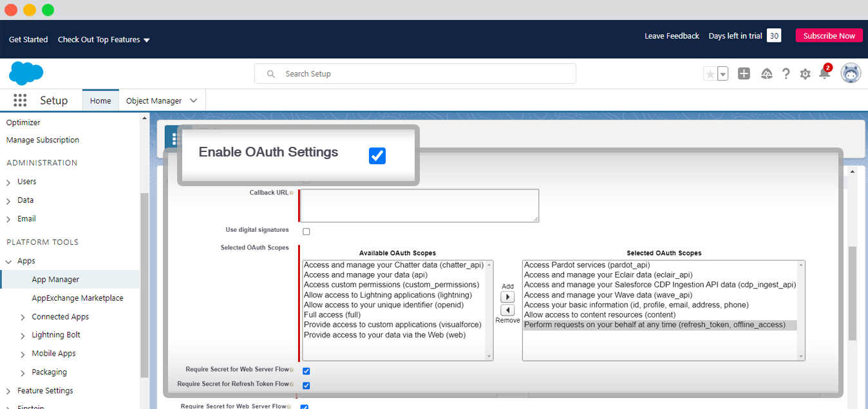The image size is (868, 409).
Task: Open the Help question mark icon
Action: tap(786, 73)
